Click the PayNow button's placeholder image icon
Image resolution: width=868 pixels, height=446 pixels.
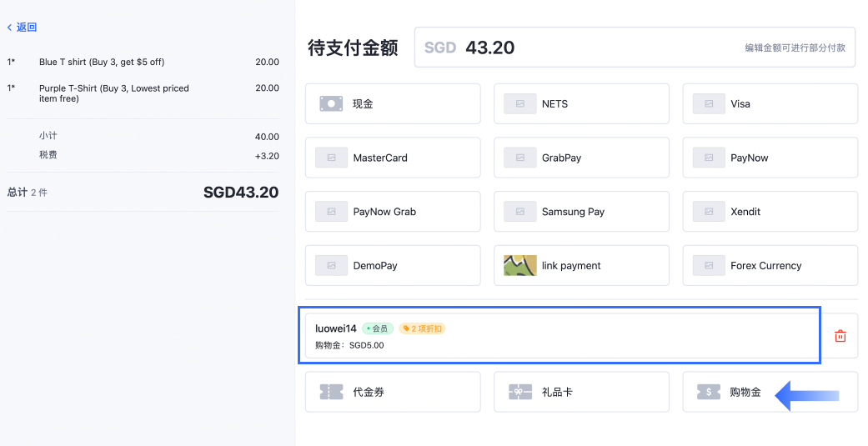click(709, 158)
